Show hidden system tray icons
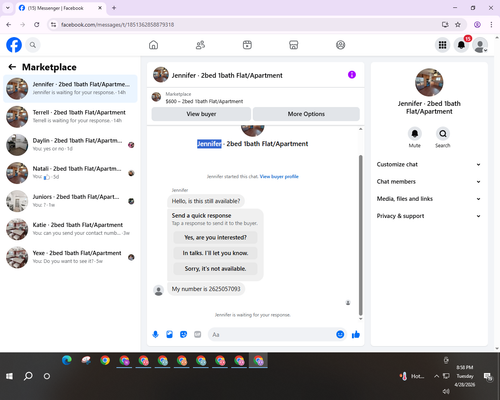This screenshot has width=500, height=400. (x=436, y=376)
